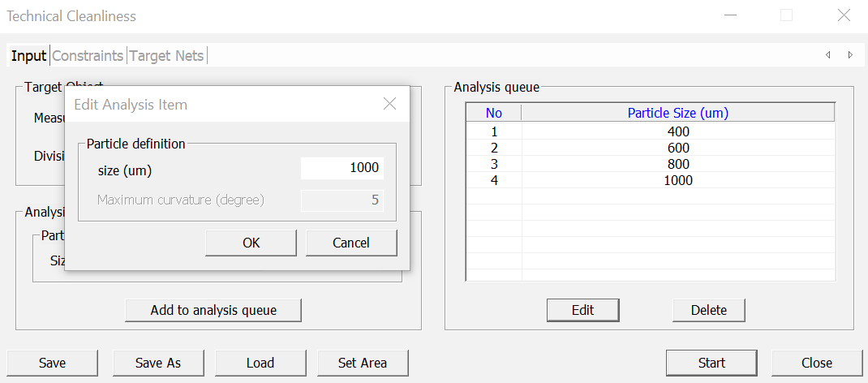Click the No column header
Screen dimensions: 868x383
click(494, 114)
